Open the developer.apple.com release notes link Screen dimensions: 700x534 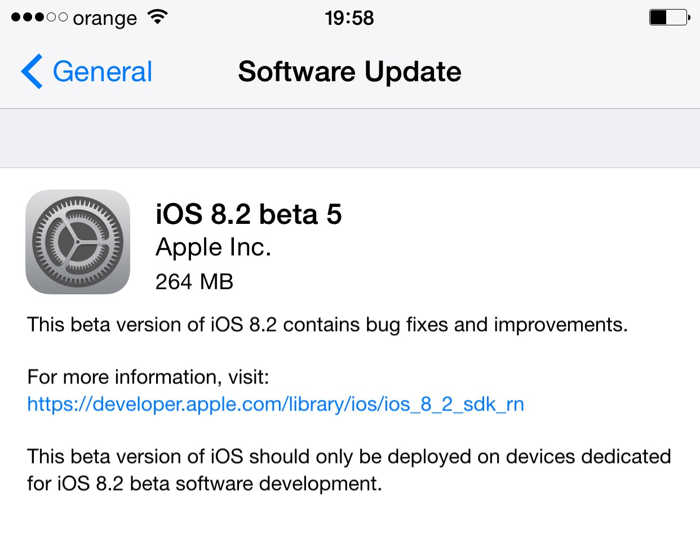[x=276, y=404]
